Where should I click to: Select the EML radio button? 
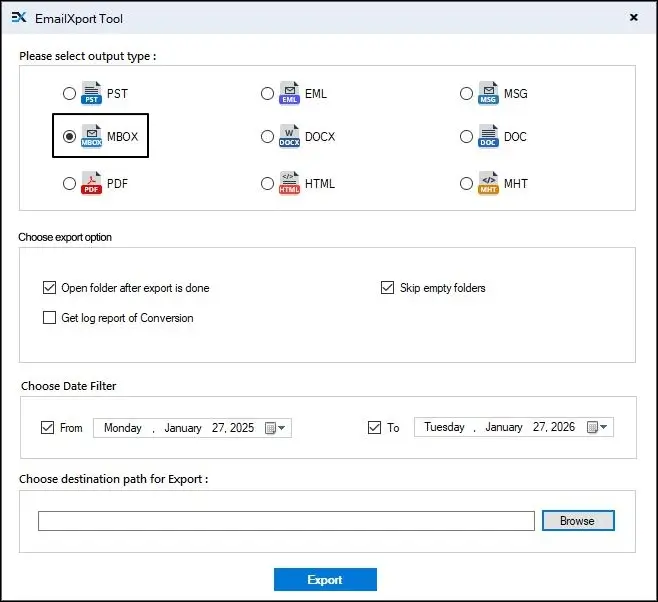[267, 93]
